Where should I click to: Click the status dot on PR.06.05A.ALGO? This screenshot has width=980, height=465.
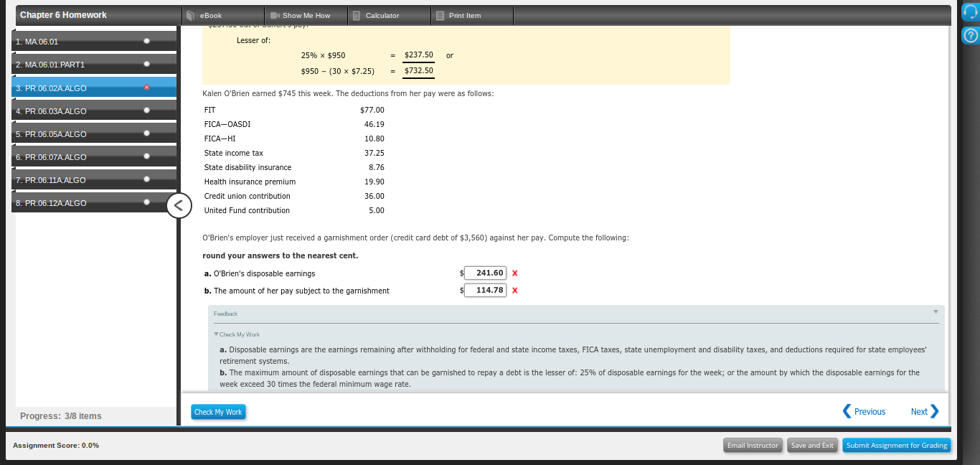146,133
